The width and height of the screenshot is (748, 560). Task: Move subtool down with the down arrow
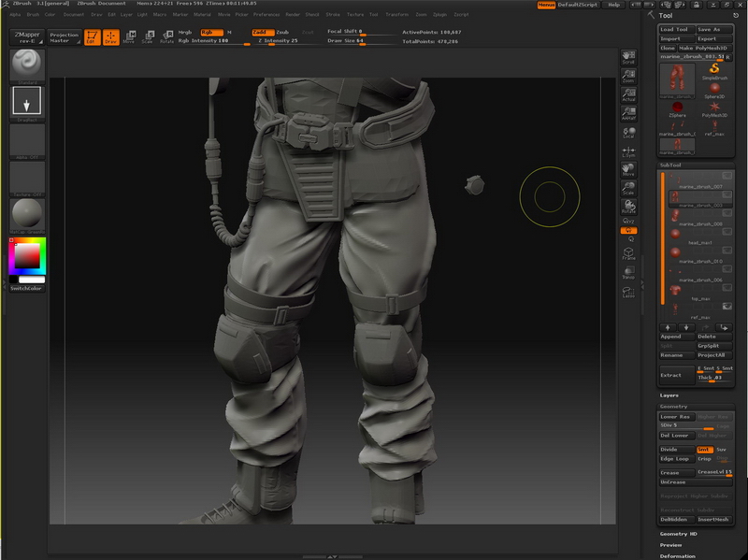coord(686,327)
